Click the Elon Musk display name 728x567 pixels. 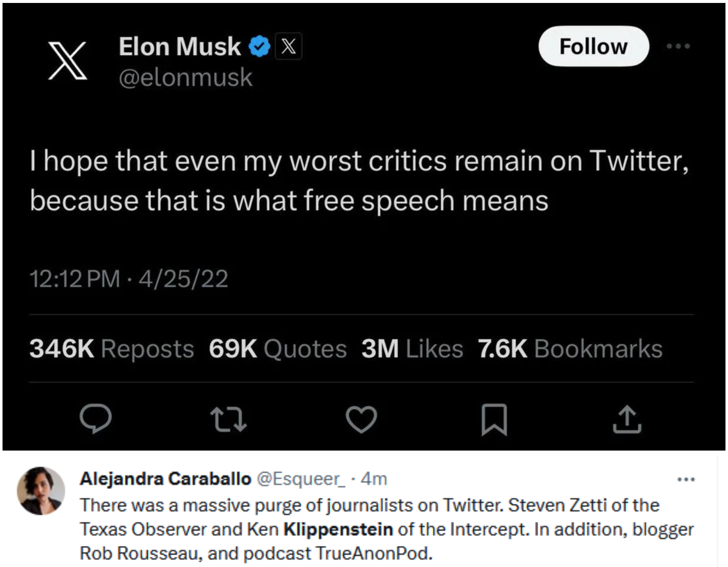179,46
